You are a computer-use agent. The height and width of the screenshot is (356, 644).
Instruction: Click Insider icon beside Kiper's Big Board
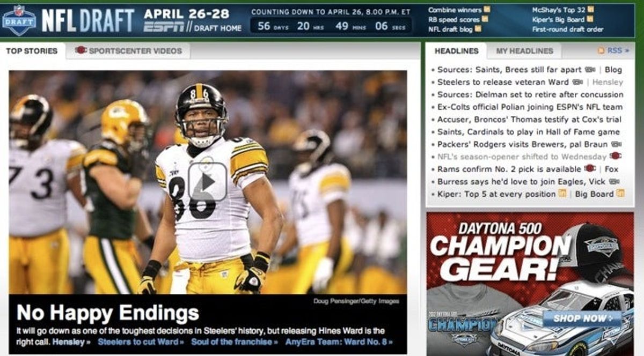(x=590, y=19)
